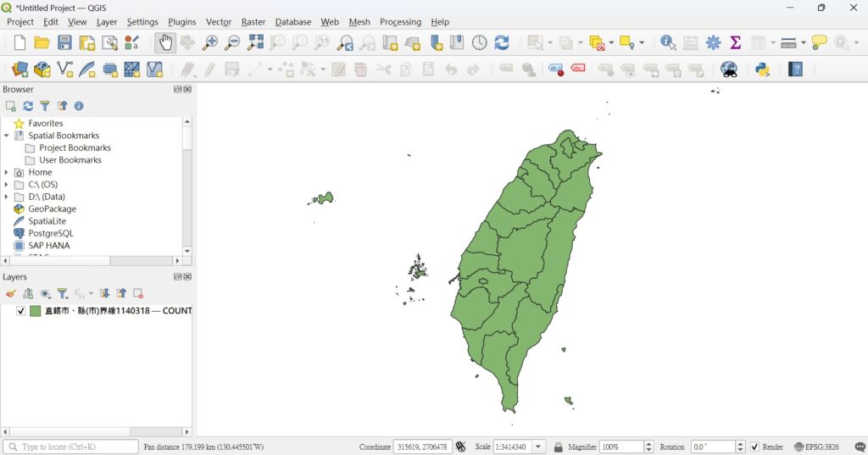The width and height of the screenshot is (868, 455).
Task: Create a new project with the blank page icon
Action: tap(20, 42)
